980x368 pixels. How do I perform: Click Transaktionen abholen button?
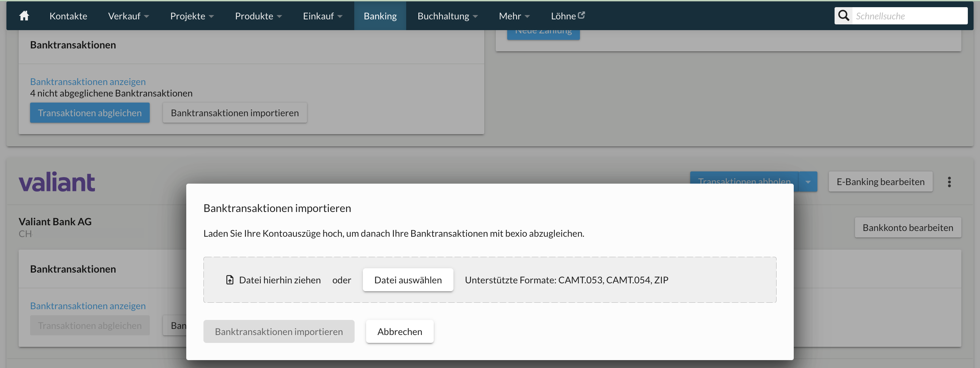[744, 178]
